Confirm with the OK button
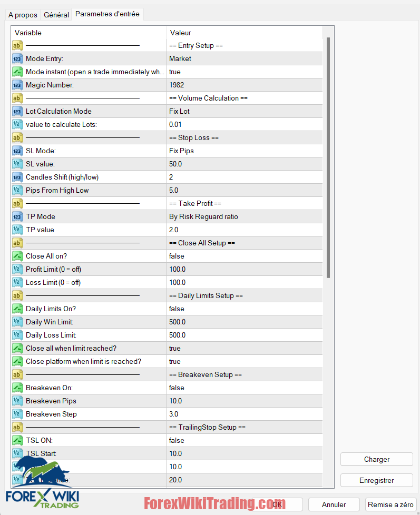The height and width of the screenshot is (515, 420). 277,504
